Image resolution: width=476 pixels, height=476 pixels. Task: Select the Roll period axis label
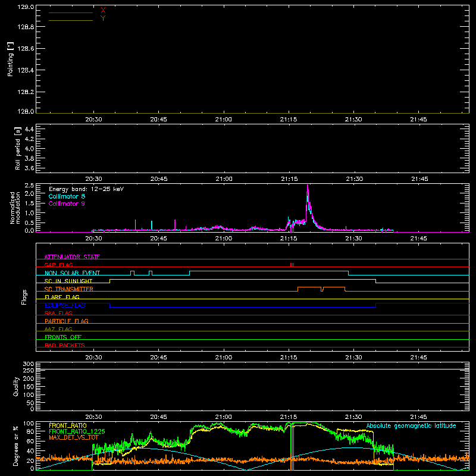pos(18,148)
